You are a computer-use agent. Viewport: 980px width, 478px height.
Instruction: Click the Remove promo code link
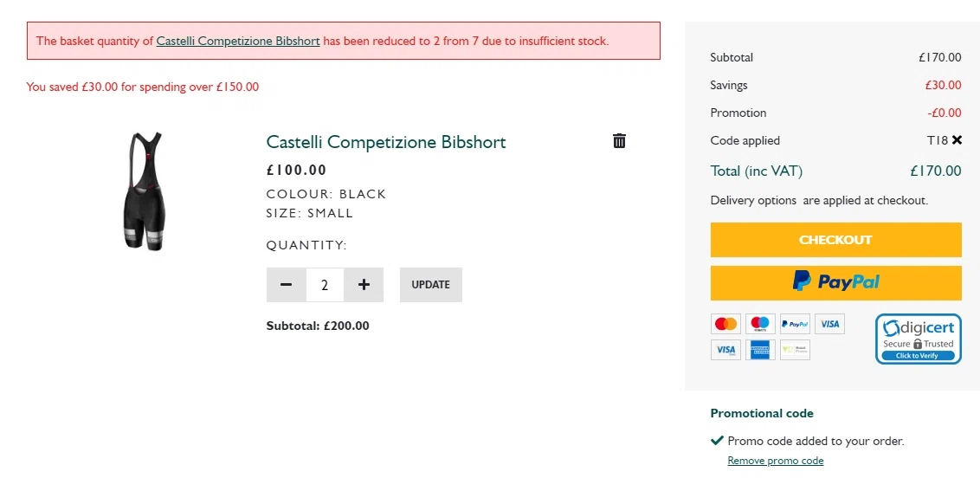pyautogui.click(x=776, y=461)
